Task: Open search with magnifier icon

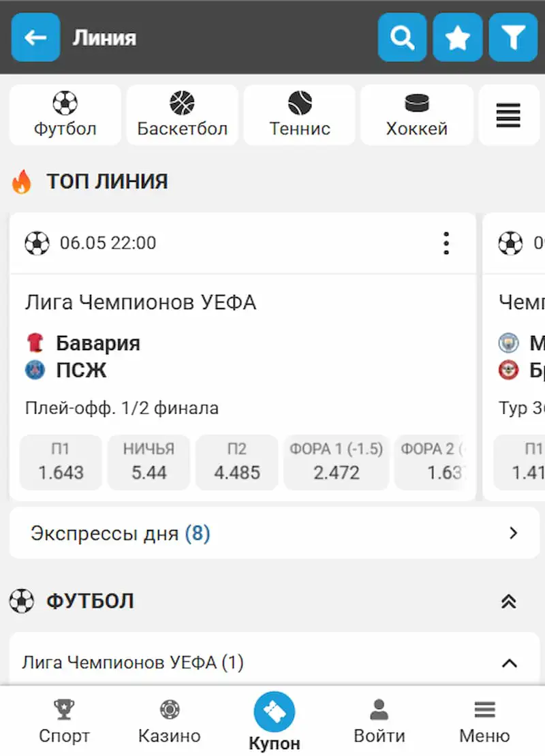Action: (402, 37)
